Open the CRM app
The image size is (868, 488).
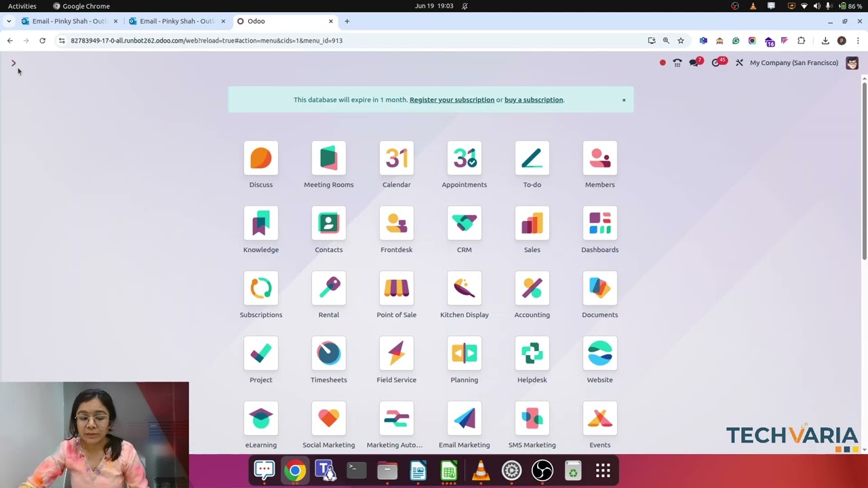point(465,224)
